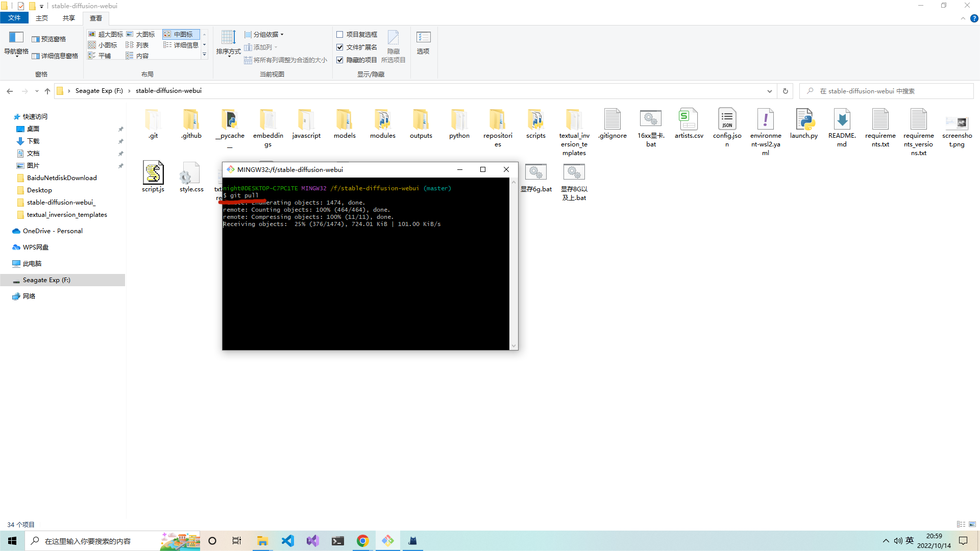Click the up-directory arrow button
This screenshot has height=551, width=980.
coord(47,91)
